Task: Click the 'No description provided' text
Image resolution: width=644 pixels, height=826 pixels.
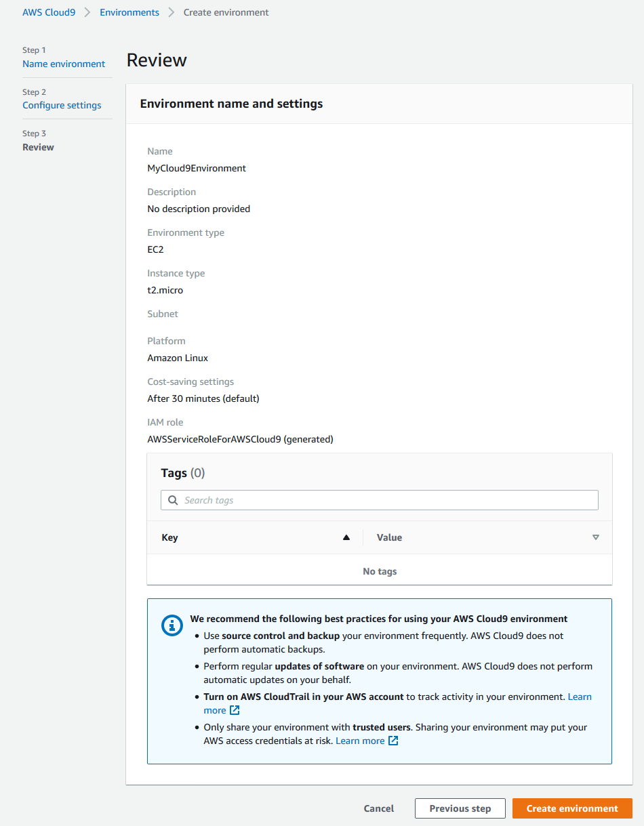Action: (x=199, y=209)
